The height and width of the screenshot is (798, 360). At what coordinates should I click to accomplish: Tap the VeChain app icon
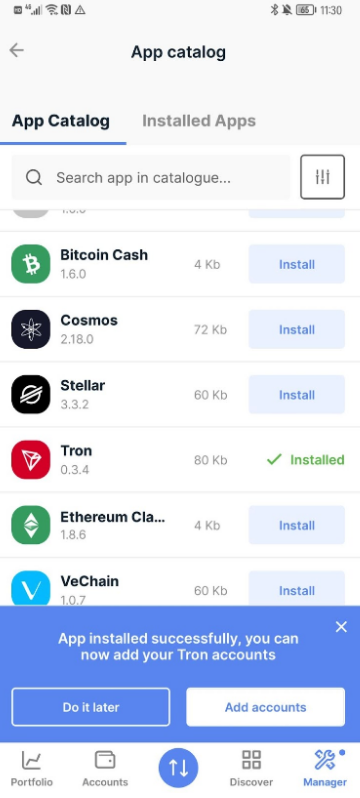(31, 588)
